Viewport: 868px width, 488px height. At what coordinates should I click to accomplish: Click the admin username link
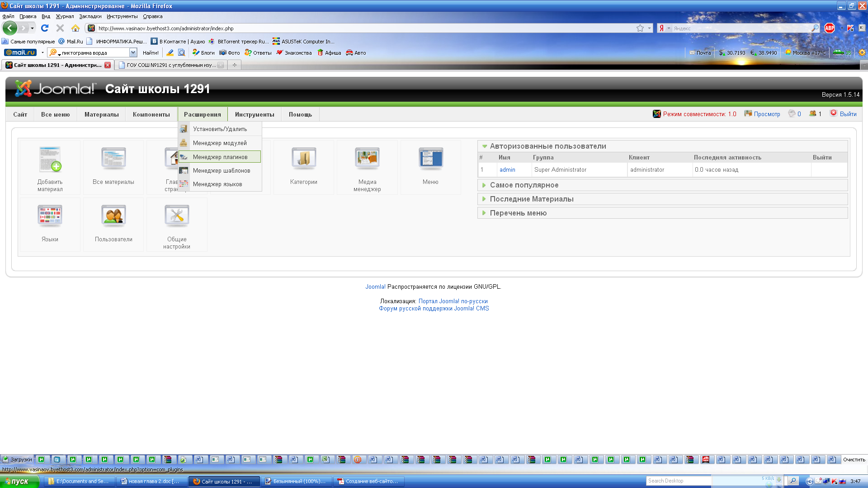pyautogui.click(x=507, y=170)
